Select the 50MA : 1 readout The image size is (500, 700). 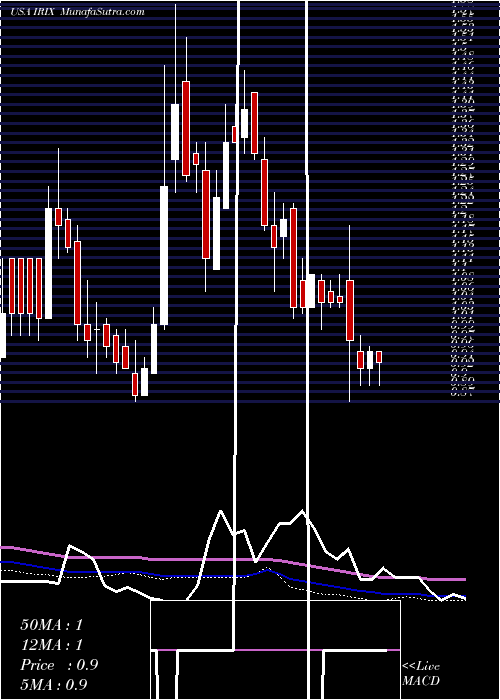(x=52, y=625)
